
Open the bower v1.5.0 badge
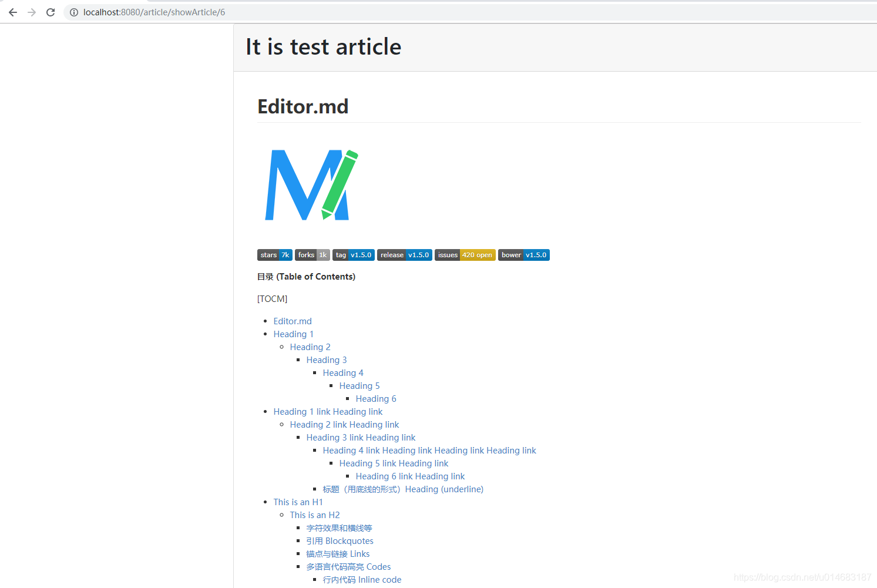pos(524,255)
